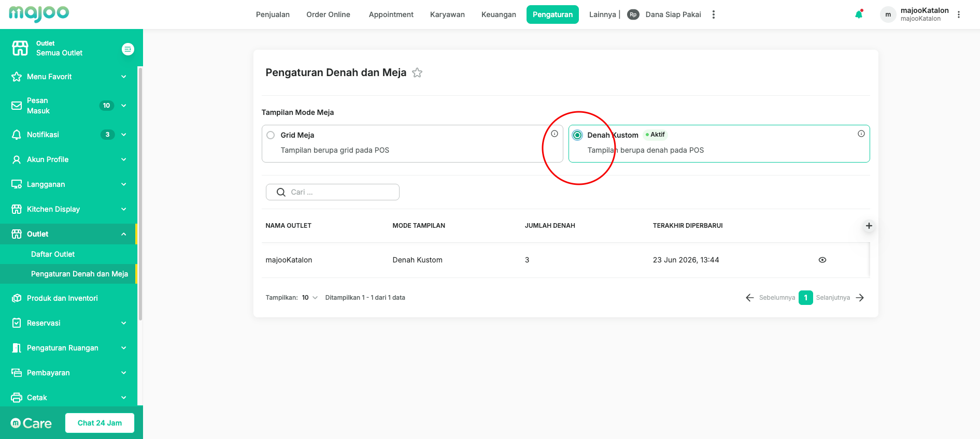Screen dimensions: 980x439
Task: Open the notification bell icon
Action: click(x=859, y=14)
